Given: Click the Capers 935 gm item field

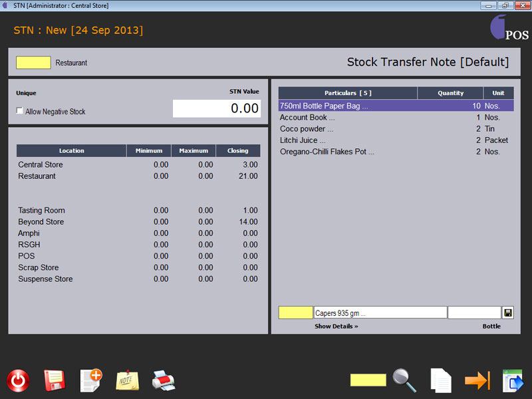Looking at the screenshot, I should click(x=380, y=313).
